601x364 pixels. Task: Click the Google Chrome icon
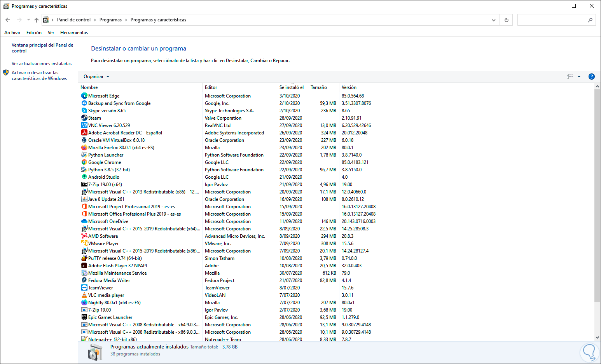click(84, 162)
